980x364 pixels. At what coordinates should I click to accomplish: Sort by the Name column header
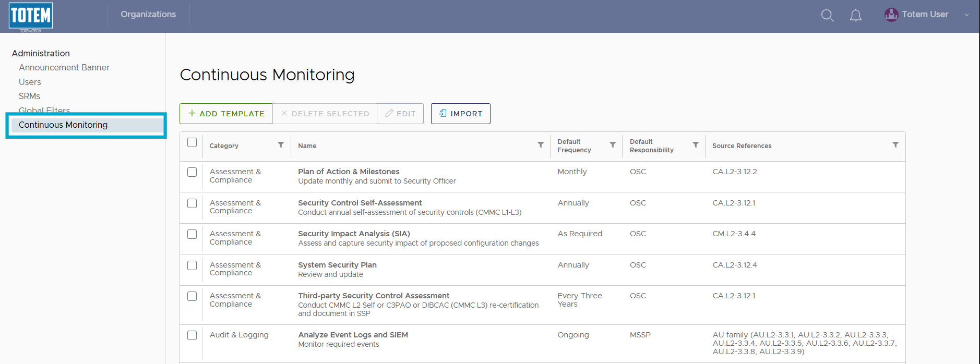[x=307, y=146]
